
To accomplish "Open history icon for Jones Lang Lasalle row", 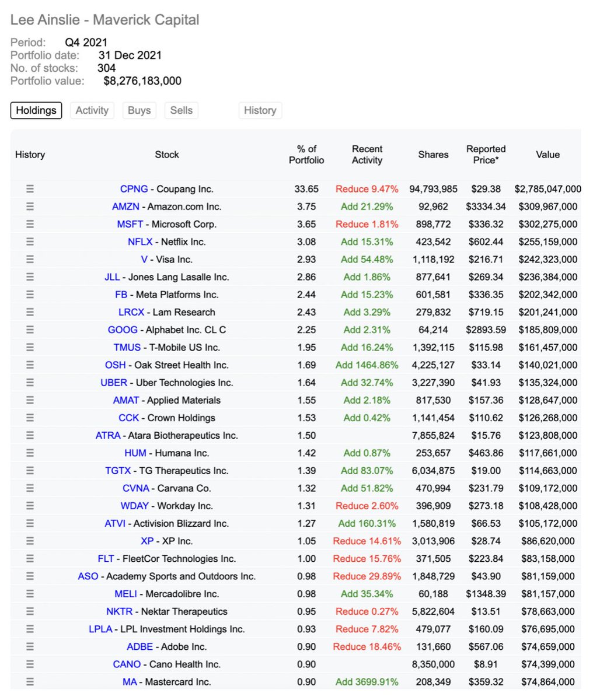I will pos(30,277).
